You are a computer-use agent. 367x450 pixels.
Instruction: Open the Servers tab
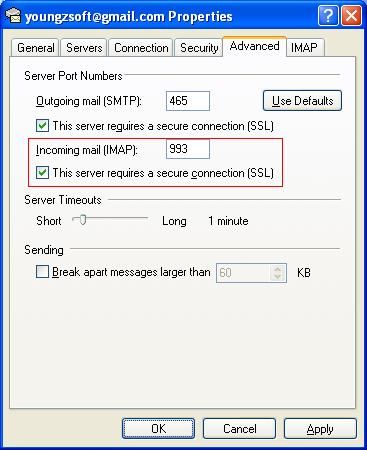(84, 48)
